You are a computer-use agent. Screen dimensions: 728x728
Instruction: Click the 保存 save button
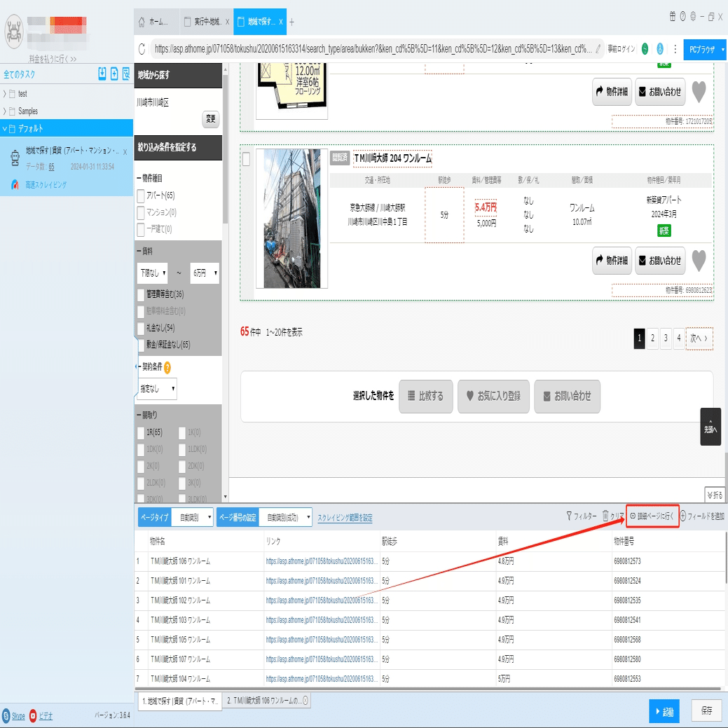(x=707, y=710)
